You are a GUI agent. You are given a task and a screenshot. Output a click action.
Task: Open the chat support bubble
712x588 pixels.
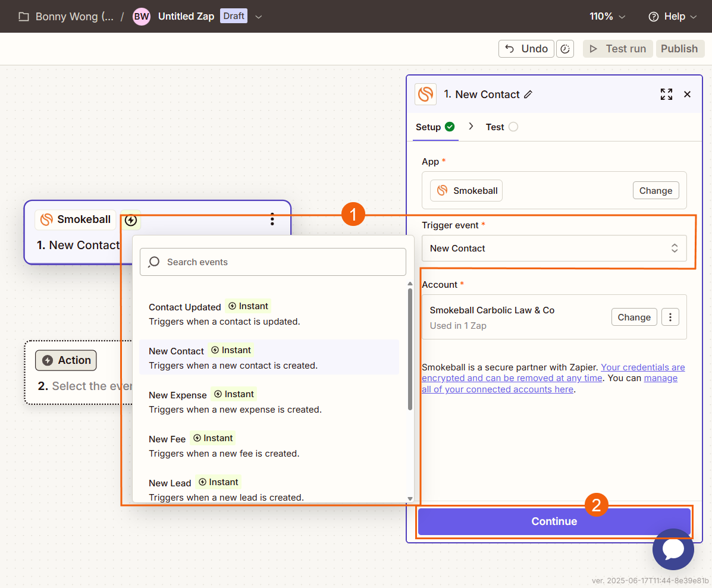673,549
